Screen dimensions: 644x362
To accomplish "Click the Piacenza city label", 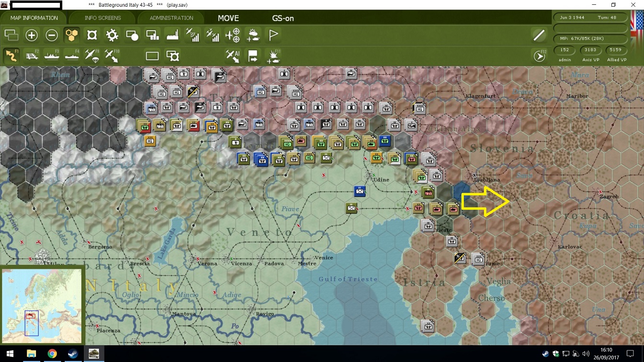I will [109, 331].
